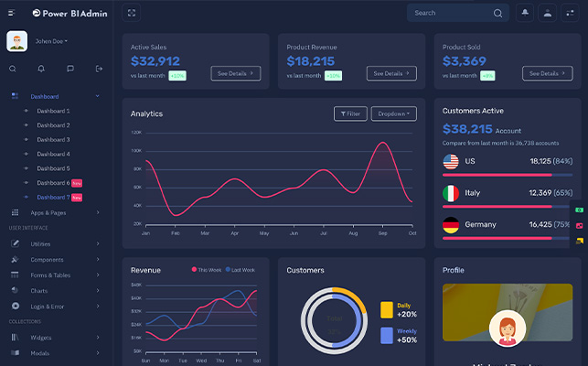
Task: Open the sidebar chat message icon
Action: click(70, 69)
